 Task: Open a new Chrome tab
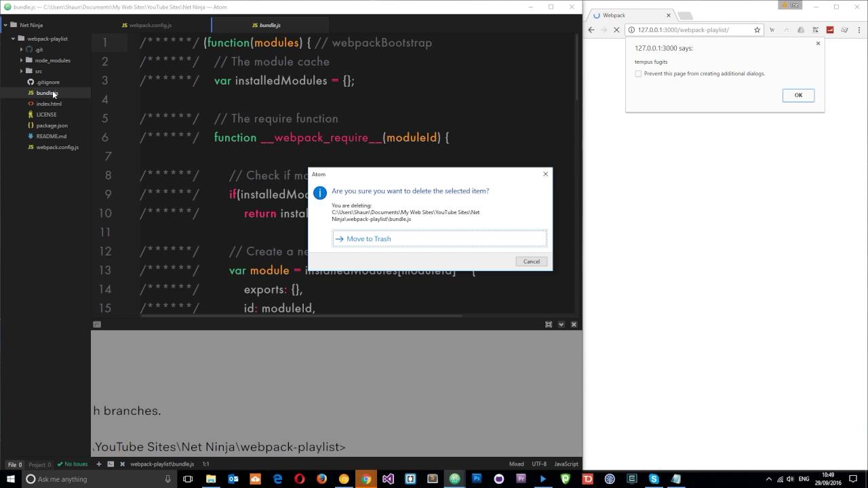pyautogui.click(x=685, y=15)
